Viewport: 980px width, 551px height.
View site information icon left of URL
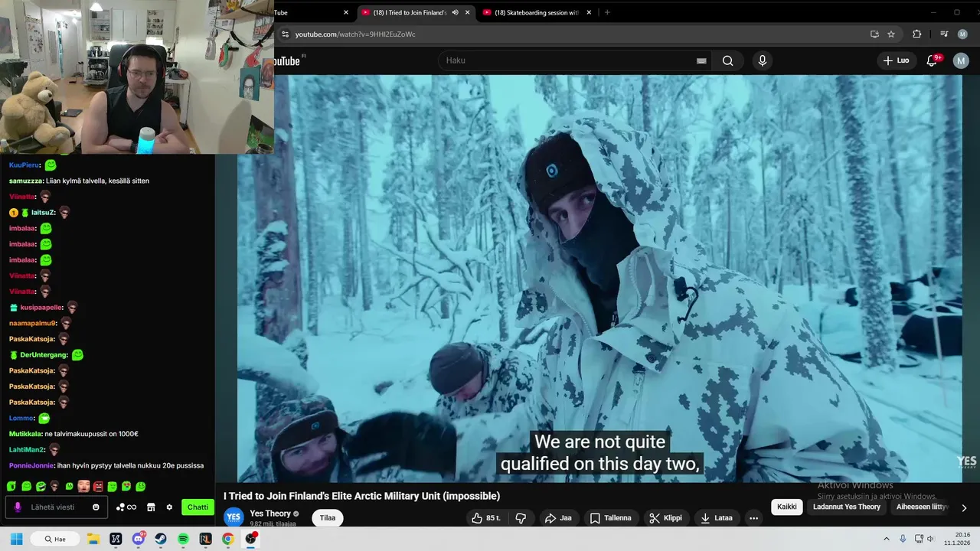tap(285, 34)
